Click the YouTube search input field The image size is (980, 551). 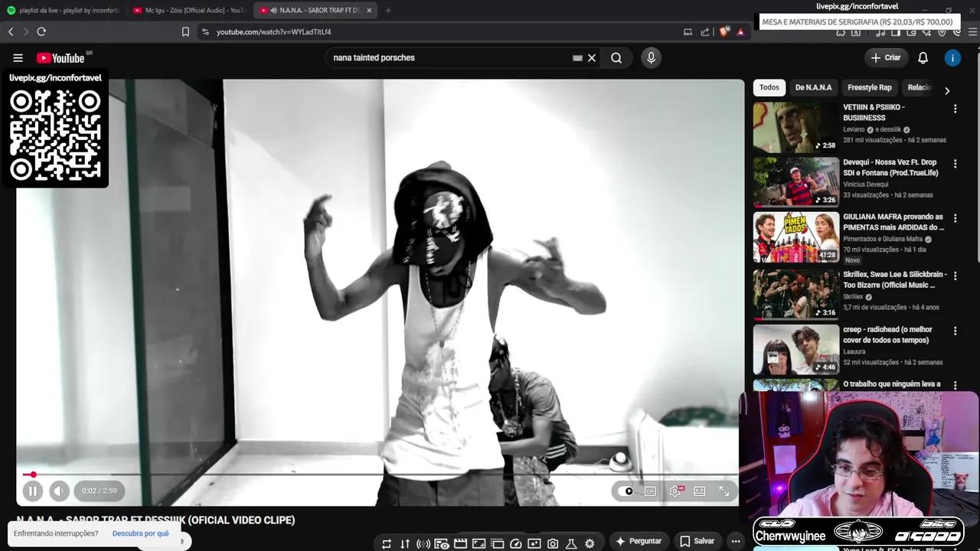452,57
